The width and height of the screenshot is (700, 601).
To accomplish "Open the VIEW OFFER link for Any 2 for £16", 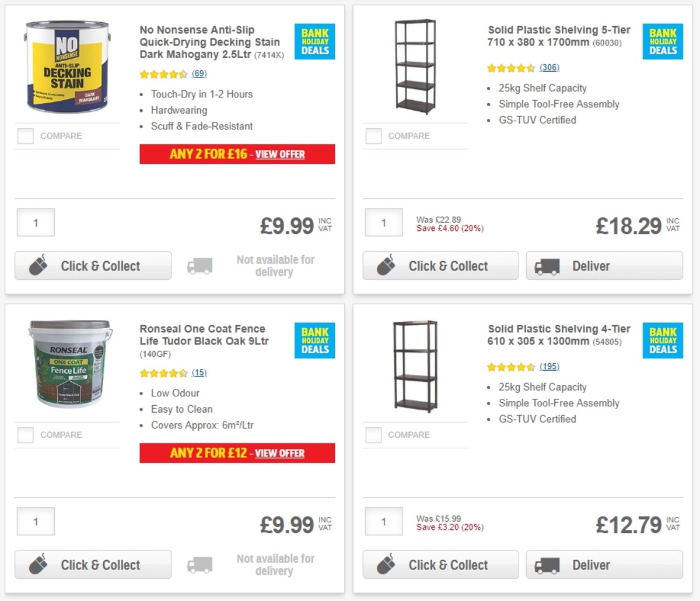I will coord(279,154).
